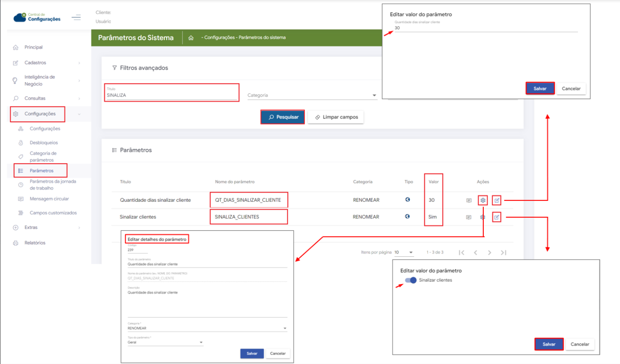The height and width of the screenshot is (364, 620).
Task: Click edit value icon for Sinalizar clientes row
Action: point(496,217)
